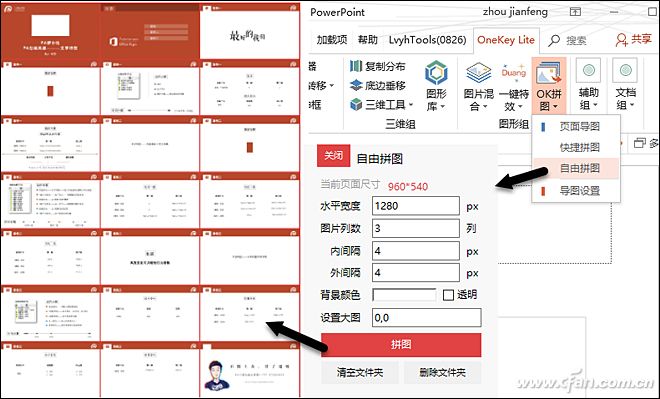Select the first title slide thumbnail
The image size is (660, 399).
(50, 32)
